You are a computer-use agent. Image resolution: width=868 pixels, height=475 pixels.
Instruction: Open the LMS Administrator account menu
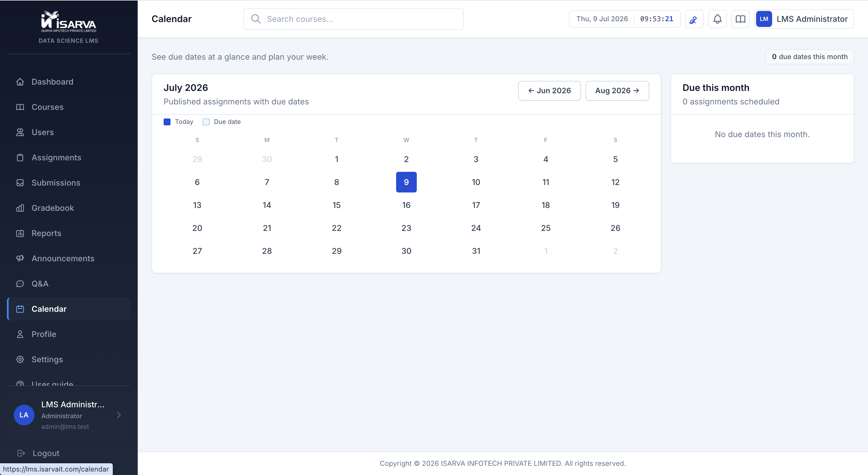tap(804, 19)
